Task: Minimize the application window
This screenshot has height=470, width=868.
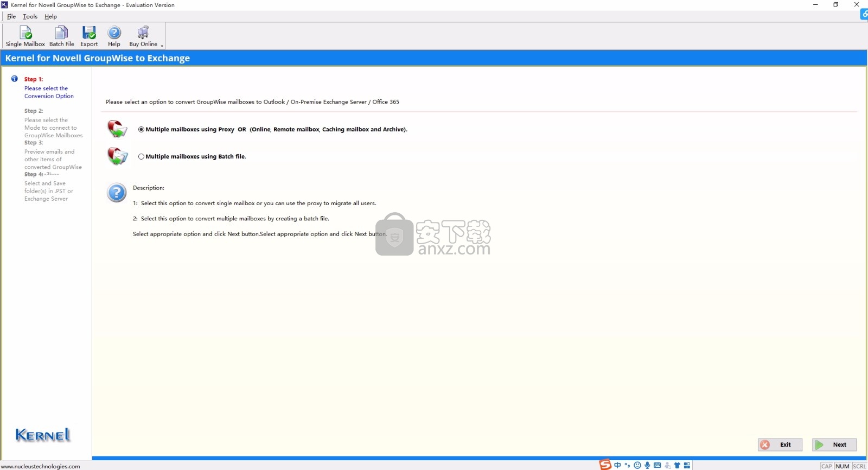Action: point(815,5)
